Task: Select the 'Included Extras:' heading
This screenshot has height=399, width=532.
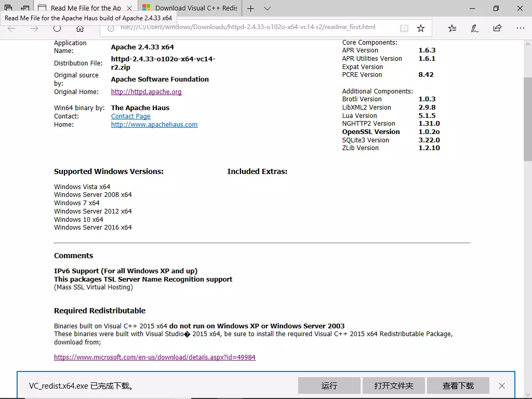Action: (x=257, y=171)
